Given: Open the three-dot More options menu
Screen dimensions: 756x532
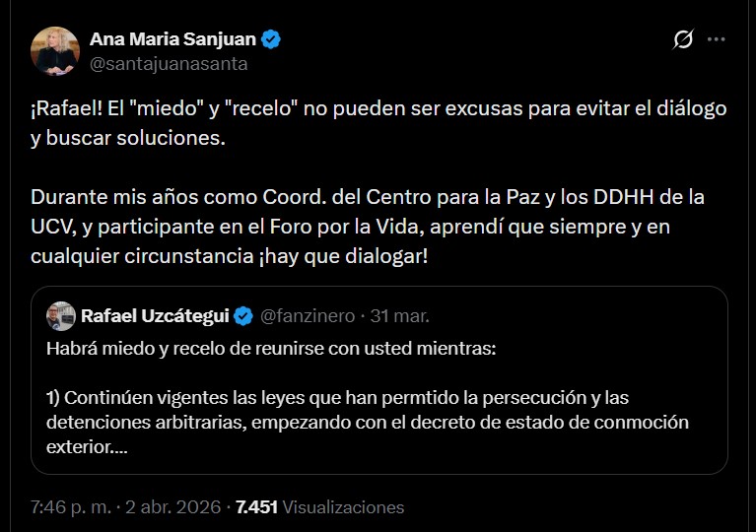Looking at the screenshot, I should (x=717, y=39).
